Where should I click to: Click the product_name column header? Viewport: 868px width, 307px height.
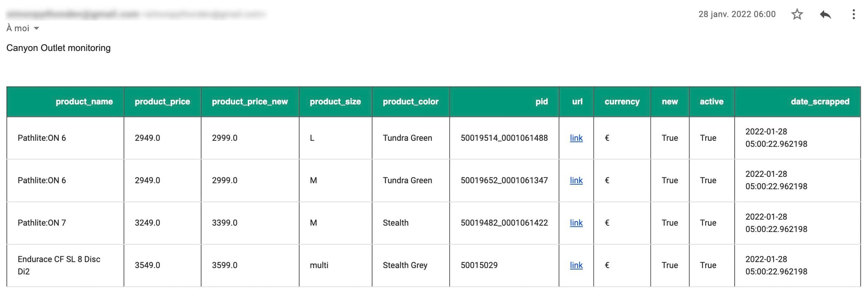pyautogui.click(x=84, y=102)
